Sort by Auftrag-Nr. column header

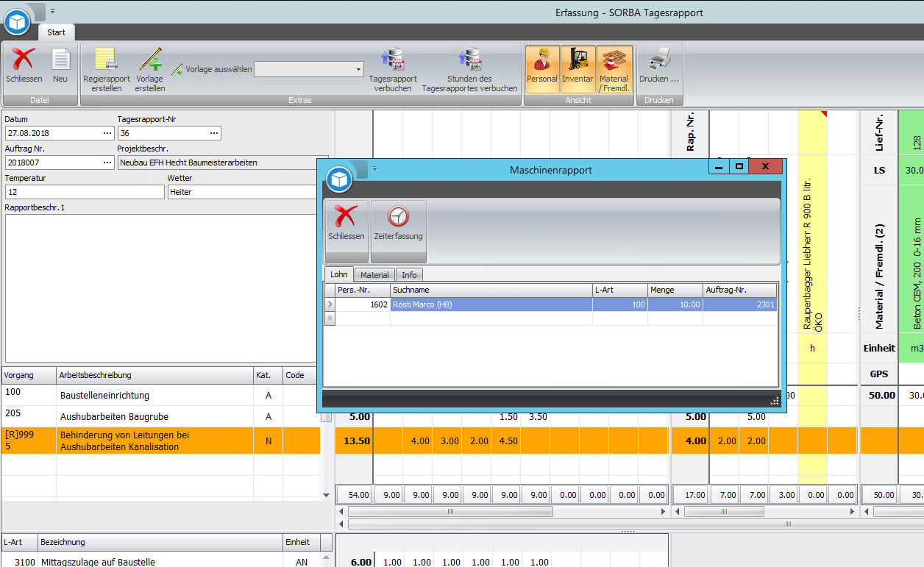tap(740, 290)
